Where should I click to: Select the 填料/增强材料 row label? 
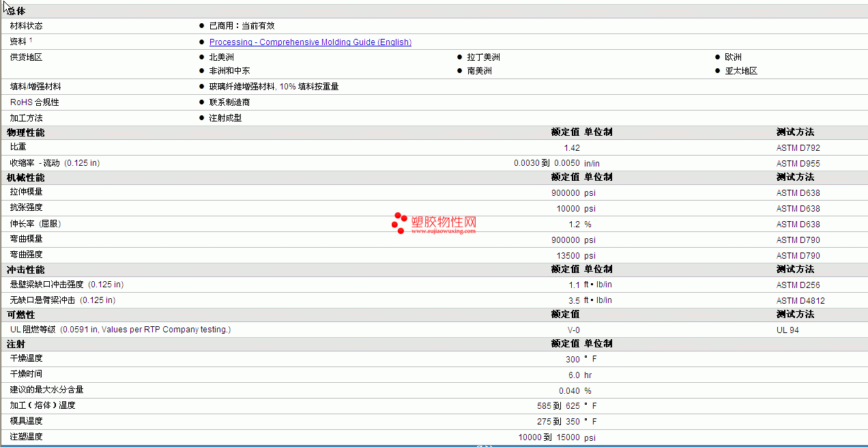[x=35, y=87]
